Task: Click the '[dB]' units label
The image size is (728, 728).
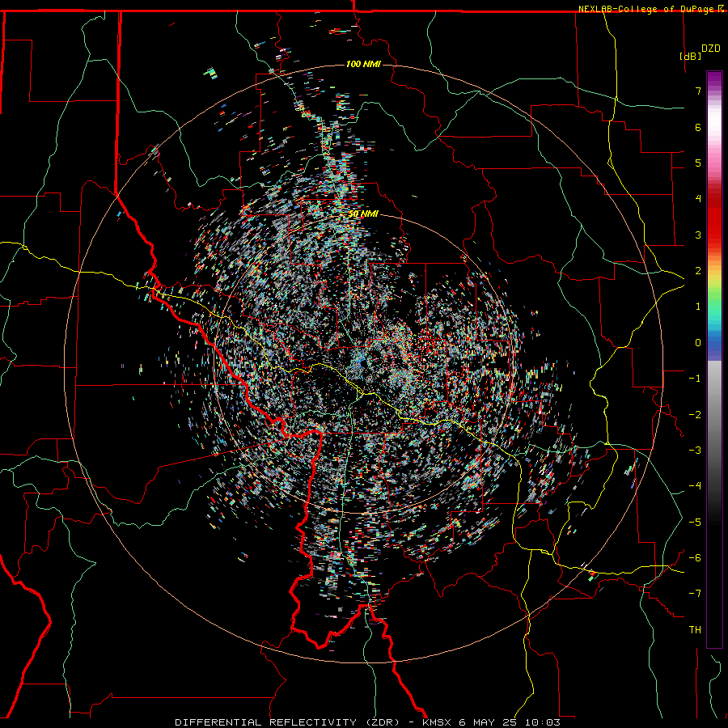Action: [x=690, y=56]
